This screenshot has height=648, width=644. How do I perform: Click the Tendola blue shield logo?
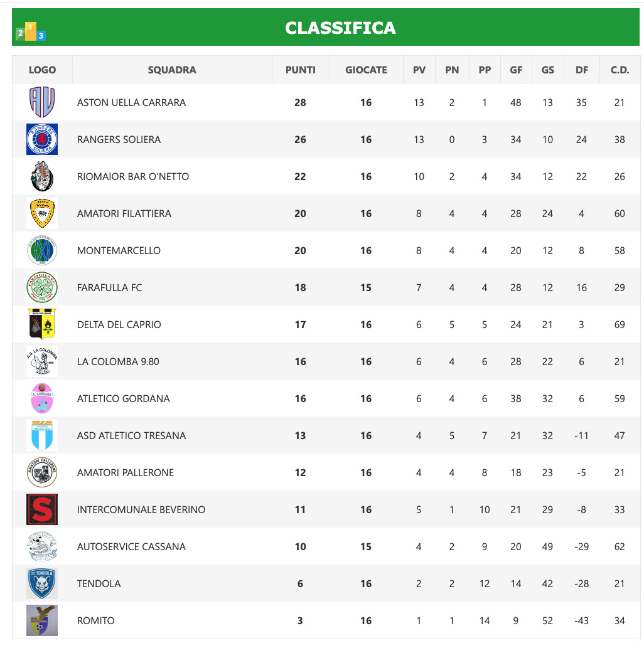coord(42,583)
